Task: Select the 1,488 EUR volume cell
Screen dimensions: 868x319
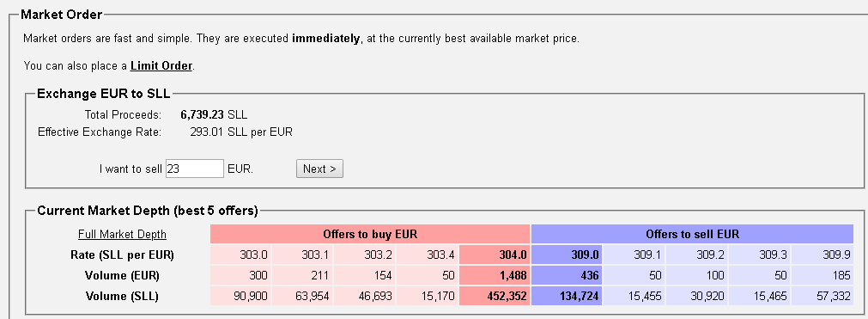Action: point(495,275)
